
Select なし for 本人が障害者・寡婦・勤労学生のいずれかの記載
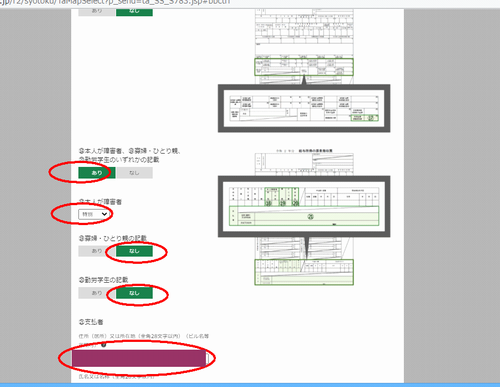click(x=134, y=173)
